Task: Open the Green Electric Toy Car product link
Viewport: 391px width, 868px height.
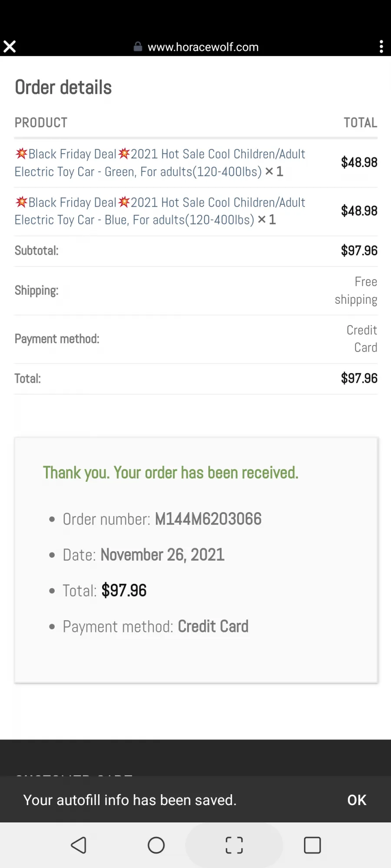Action: [x=160, y=163]
